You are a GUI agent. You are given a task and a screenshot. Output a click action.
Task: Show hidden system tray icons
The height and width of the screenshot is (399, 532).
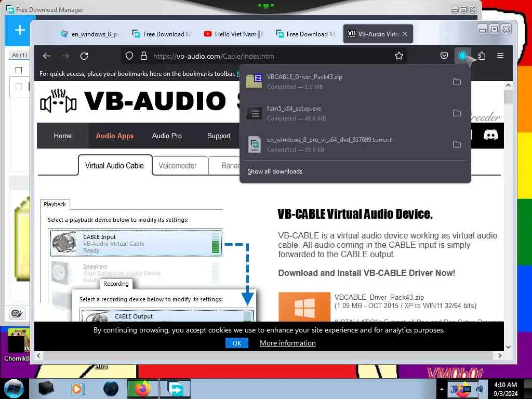coord(442,389)
